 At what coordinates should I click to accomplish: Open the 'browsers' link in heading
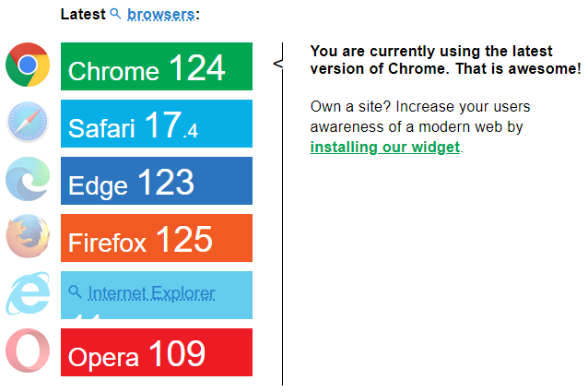click(x=160, y=15)
